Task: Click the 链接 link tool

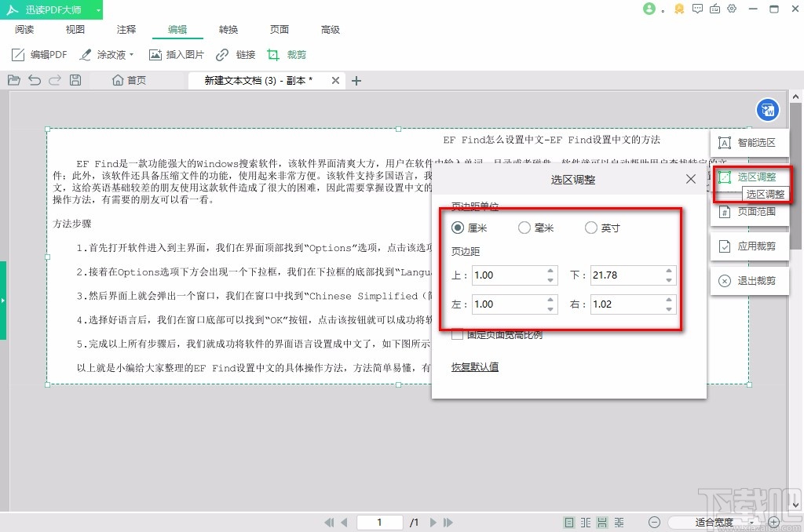Action: [236, 54]
